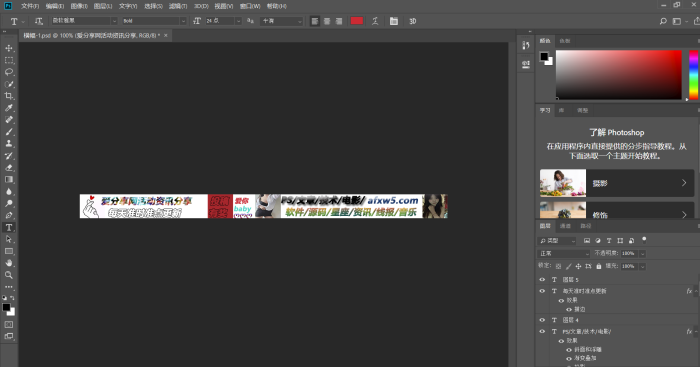Select the Eyedropper tool
This screenshot has width=700, height=367.
pyautogui.click(x=8, y=108)
